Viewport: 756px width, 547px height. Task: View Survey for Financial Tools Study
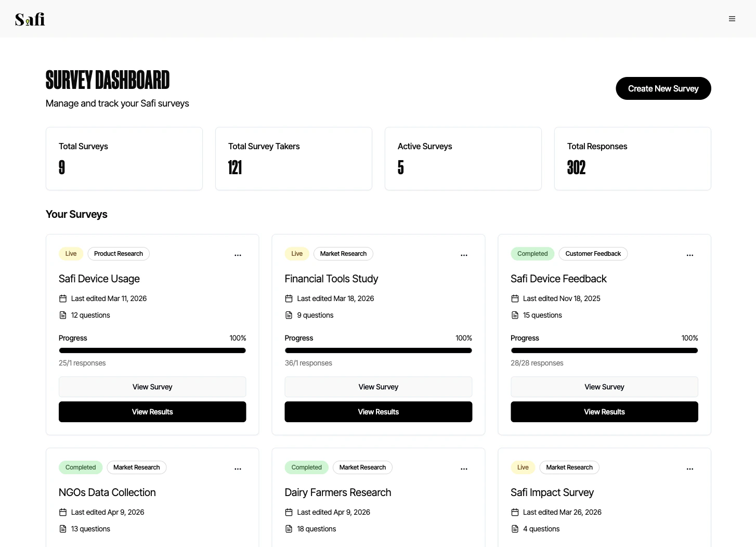coord(378,386)
